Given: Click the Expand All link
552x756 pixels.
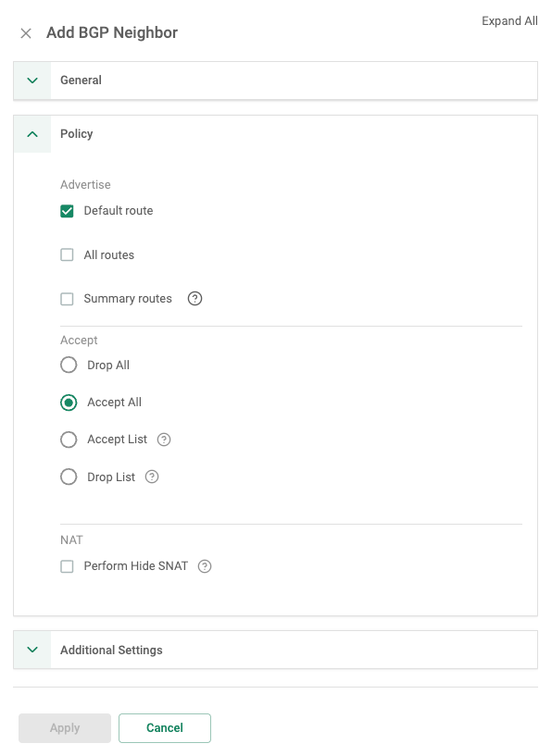Looking at the screenshot, I should pos(509,21).
